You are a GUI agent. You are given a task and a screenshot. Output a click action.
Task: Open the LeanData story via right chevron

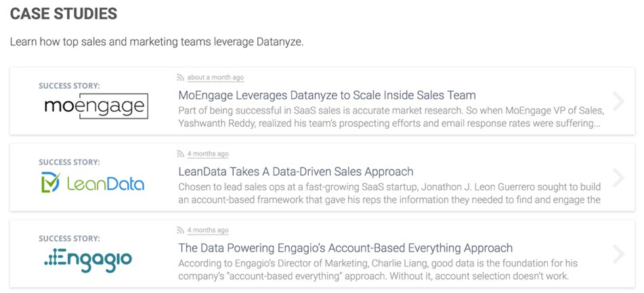point(618,178)
